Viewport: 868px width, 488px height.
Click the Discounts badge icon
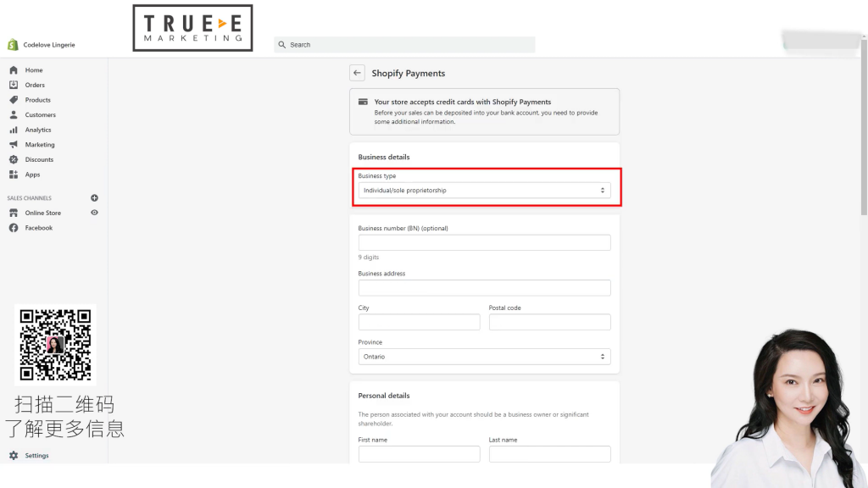(x=14, y=159)
